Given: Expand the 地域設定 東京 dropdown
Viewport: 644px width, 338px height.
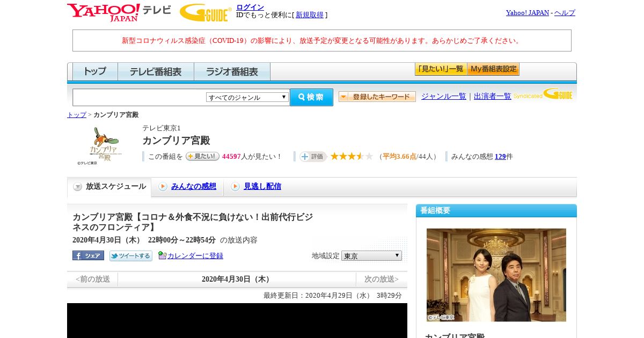Looking at the screenshot, I should [371, 256].
